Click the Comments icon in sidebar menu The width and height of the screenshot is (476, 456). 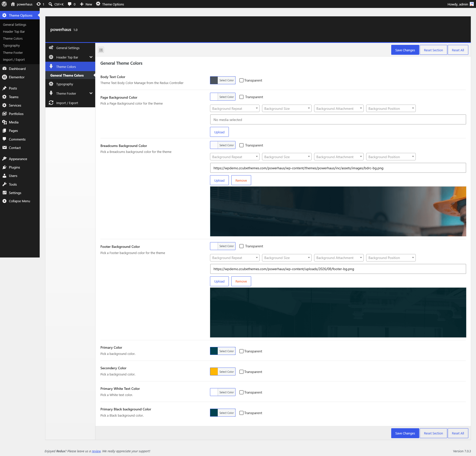pyautogui.click(x=4, y=139)
